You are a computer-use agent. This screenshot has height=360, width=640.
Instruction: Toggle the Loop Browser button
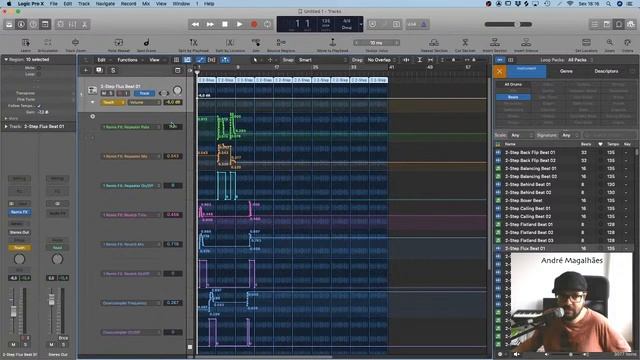tap(619, 24)
